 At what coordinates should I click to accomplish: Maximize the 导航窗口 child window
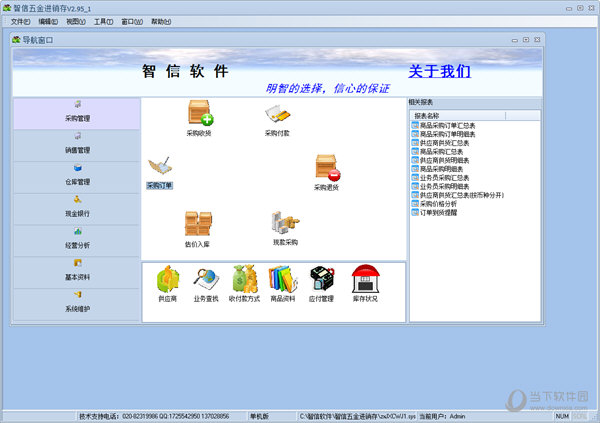click(526, 40)
